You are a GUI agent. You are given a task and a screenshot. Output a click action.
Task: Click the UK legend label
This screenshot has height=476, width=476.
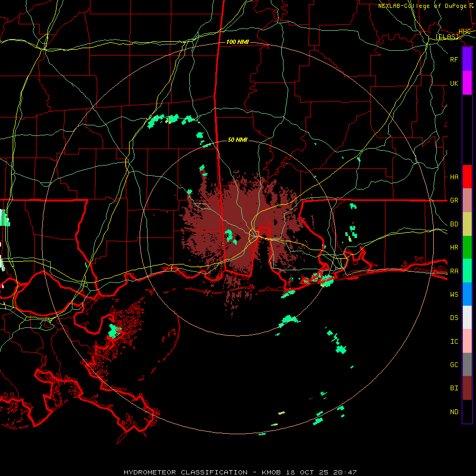coord(454,83)
